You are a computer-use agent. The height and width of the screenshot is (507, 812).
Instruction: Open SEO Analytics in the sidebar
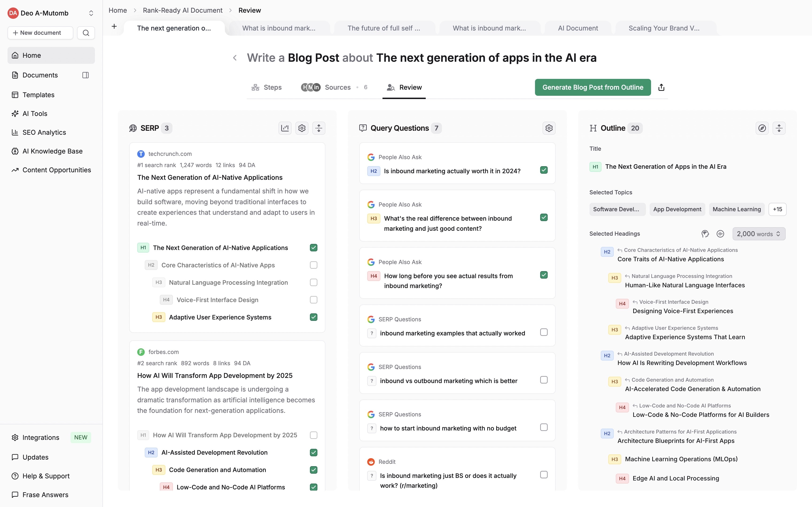pos(44,132)
